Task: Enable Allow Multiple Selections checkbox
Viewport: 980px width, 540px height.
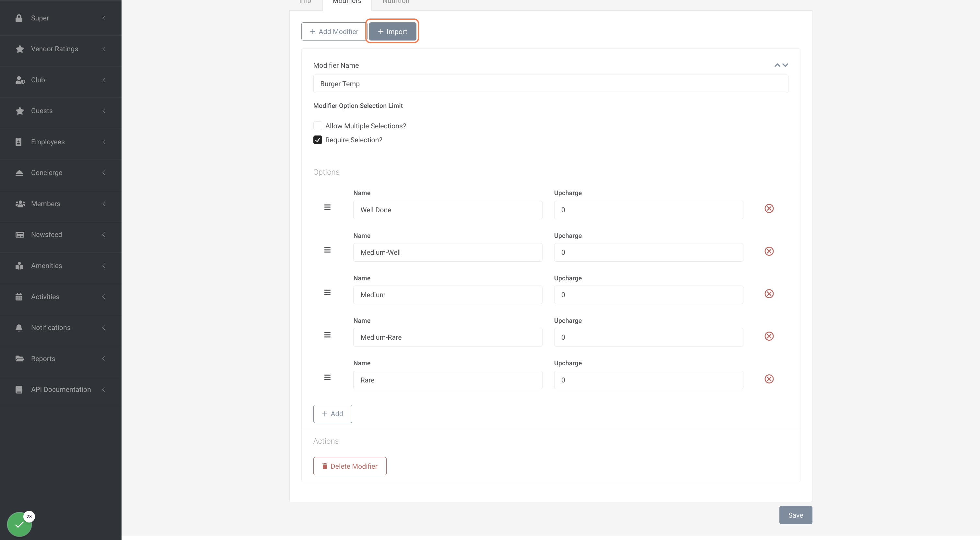Action: point(318,125)
